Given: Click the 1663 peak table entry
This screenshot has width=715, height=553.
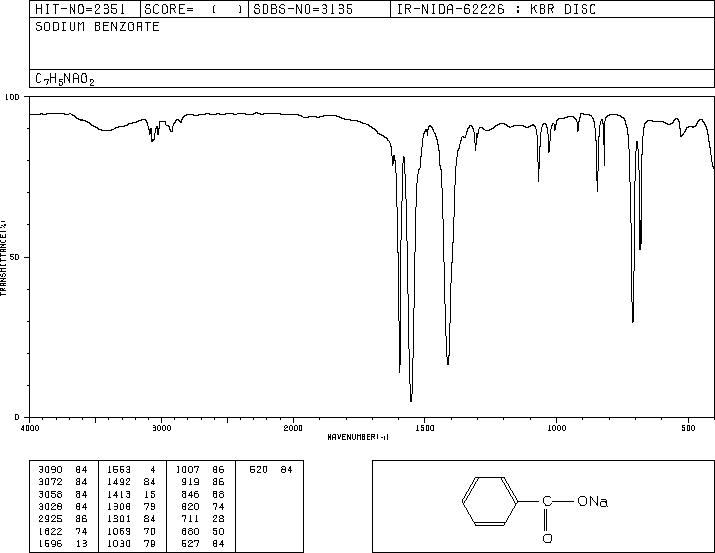Looking at the screenshot, I should [131, 470].
